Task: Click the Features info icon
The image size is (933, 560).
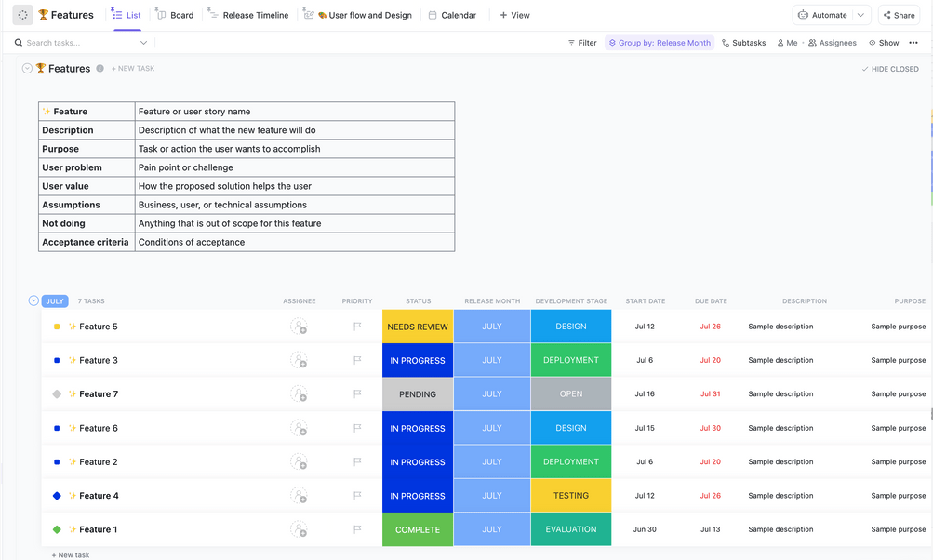Action: pos(100,69)
